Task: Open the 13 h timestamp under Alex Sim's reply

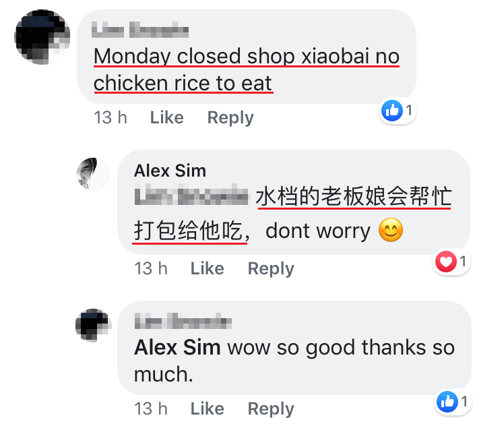Action: pyautogui.click(x=151, y=268)
